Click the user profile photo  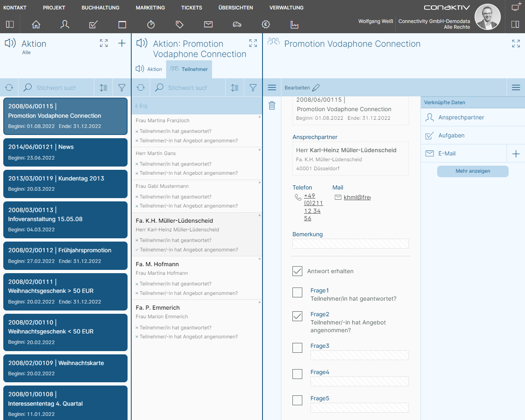click(488, 17)
